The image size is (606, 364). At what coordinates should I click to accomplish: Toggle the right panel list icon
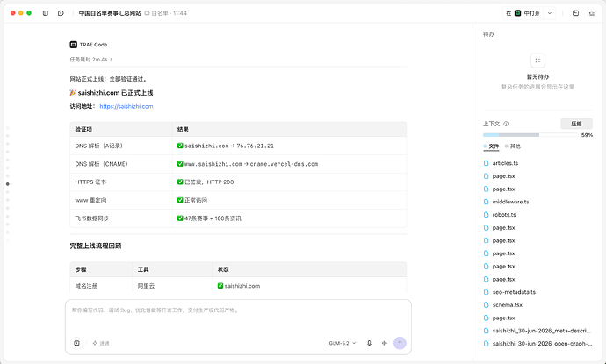coord(592,13)
